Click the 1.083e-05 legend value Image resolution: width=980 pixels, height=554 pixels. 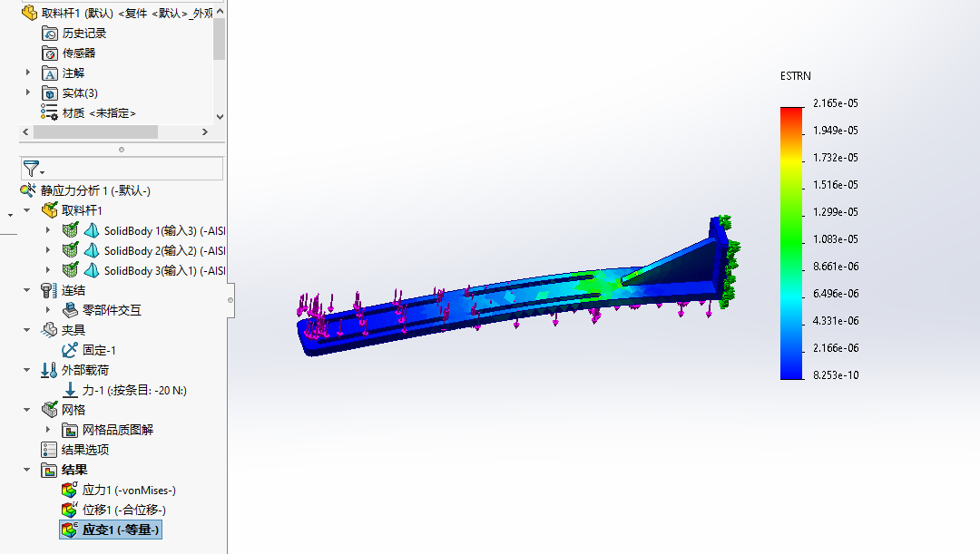[836, 239]
